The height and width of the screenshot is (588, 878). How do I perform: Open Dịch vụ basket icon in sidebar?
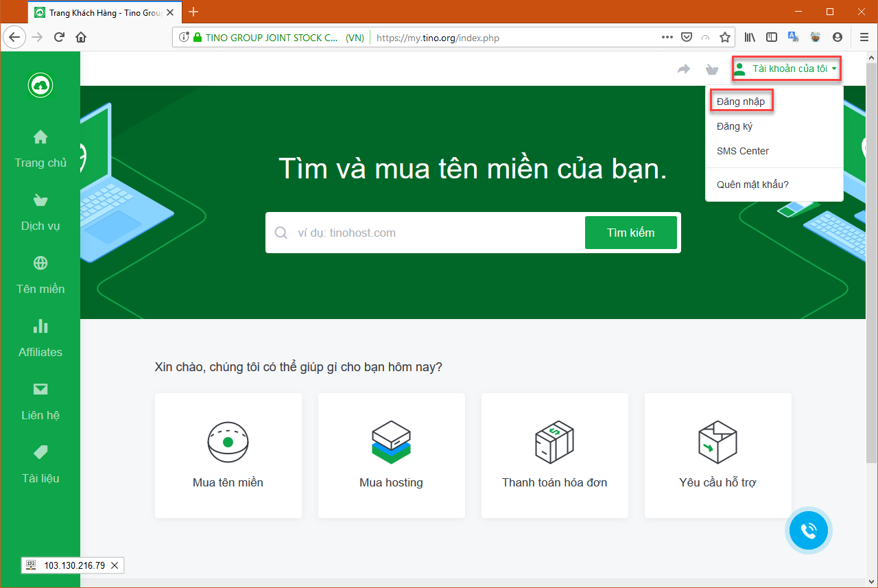tap(40, 200)
